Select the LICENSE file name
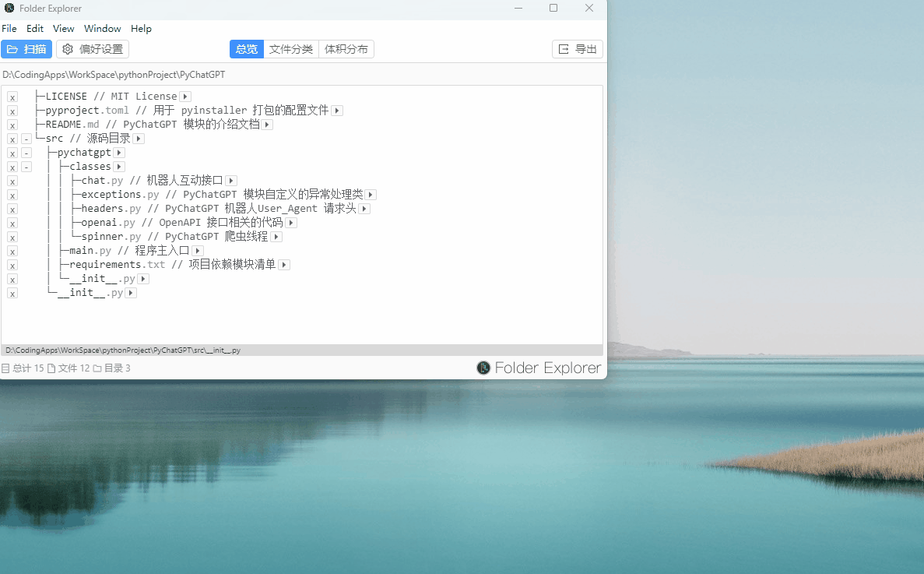The image size is (924, 574). pyautogui.click(x=66, y=96)
